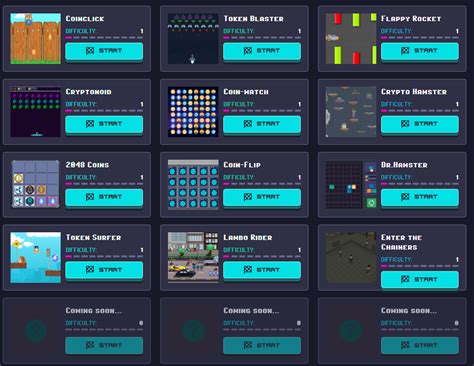Click the 2048 Coins title
The height and width of the screenshot is (366, 474).
87,165
